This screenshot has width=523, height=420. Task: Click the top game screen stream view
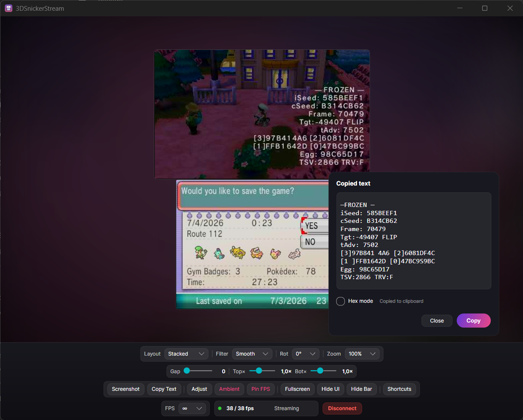(x=262, y=114)
